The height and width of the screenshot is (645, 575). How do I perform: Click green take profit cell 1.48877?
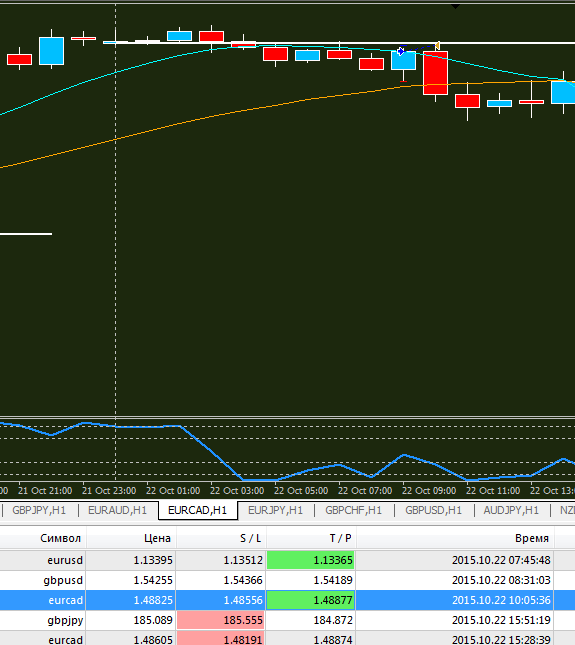tap(311, 601)
